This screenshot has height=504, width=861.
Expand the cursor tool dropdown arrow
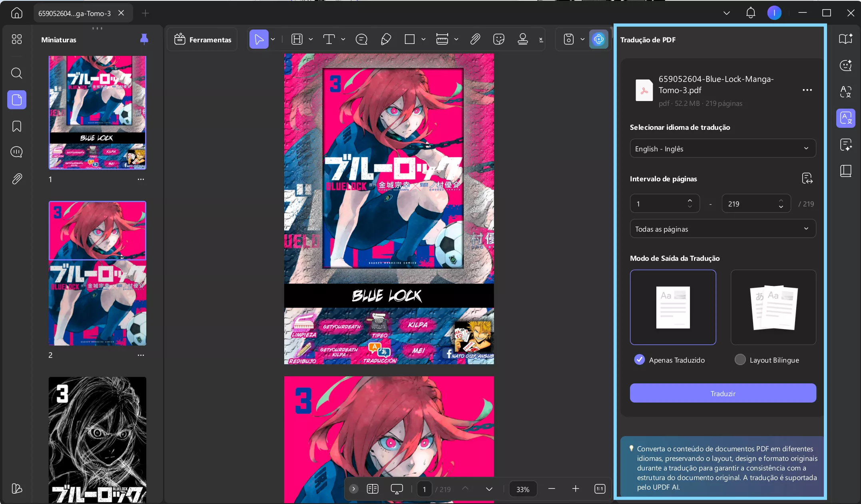click(273, 39)
